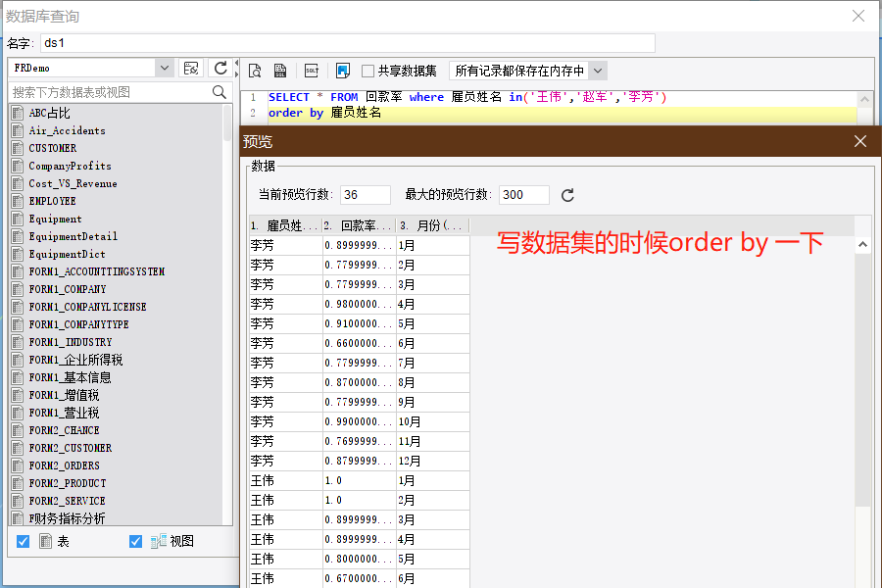882x588 pixels.
Task: Click the ds1 name input field
Action: [x=347, y=43]
